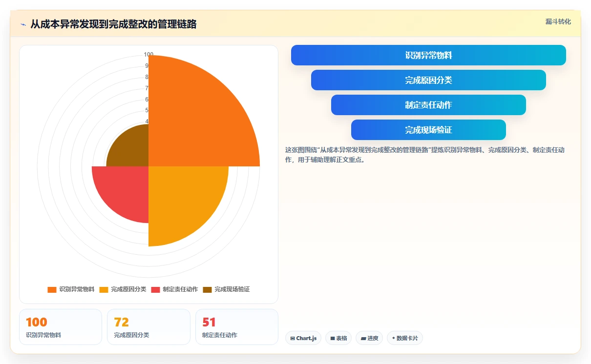Click the page title 从成本异常发现到完成整改的管理链路
The image size is (591, 364).
[x=113, y=24]
